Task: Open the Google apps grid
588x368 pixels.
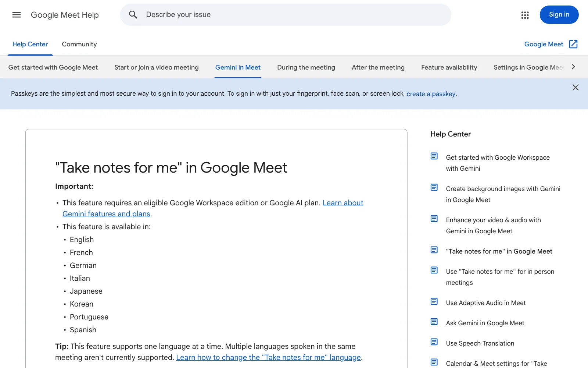Action: (525, 15)
